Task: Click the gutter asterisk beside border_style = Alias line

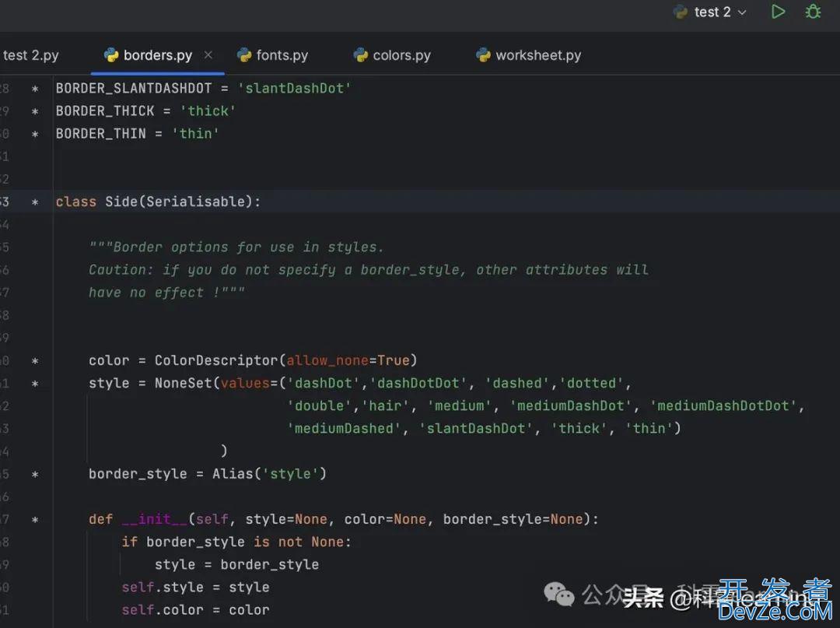Action: (x=35, y=475)
